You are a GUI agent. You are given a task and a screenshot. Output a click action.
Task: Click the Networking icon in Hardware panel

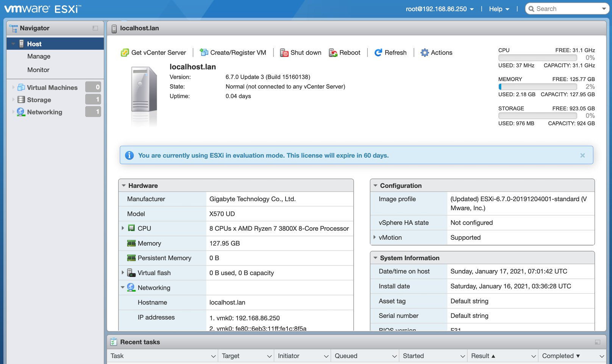(x=131, y=287)
